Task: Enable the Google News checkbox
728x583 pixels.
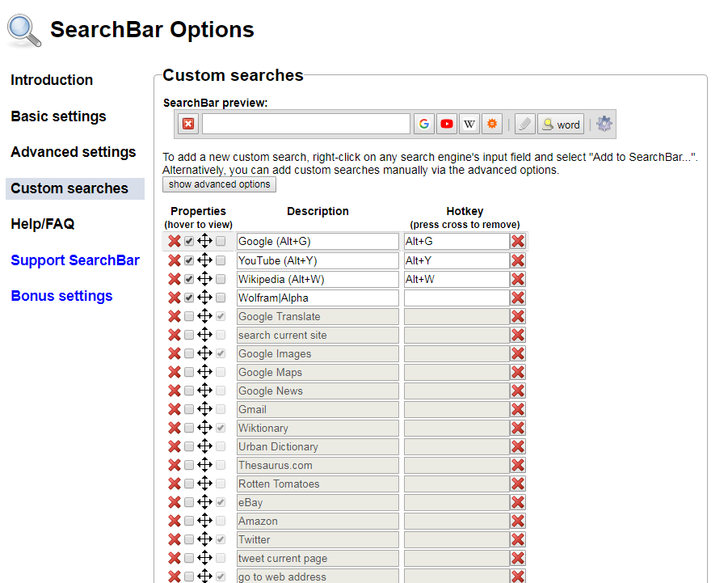Action: [x=189, y=391]
